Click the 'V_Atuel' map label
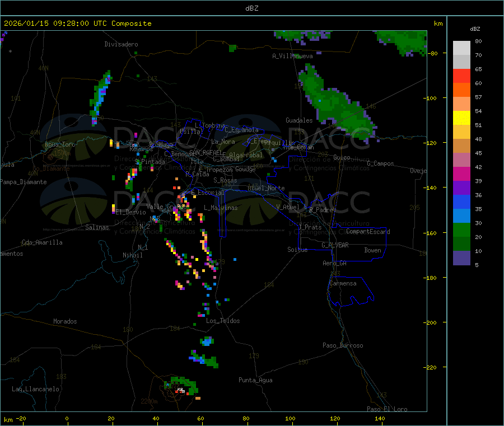 pos(288,207)
